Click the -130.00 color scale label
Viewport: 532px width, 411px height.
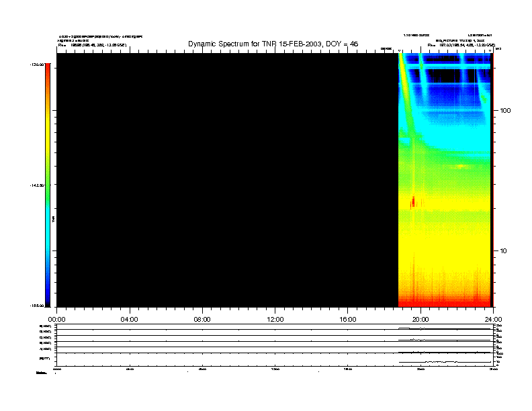coord(37,64)
